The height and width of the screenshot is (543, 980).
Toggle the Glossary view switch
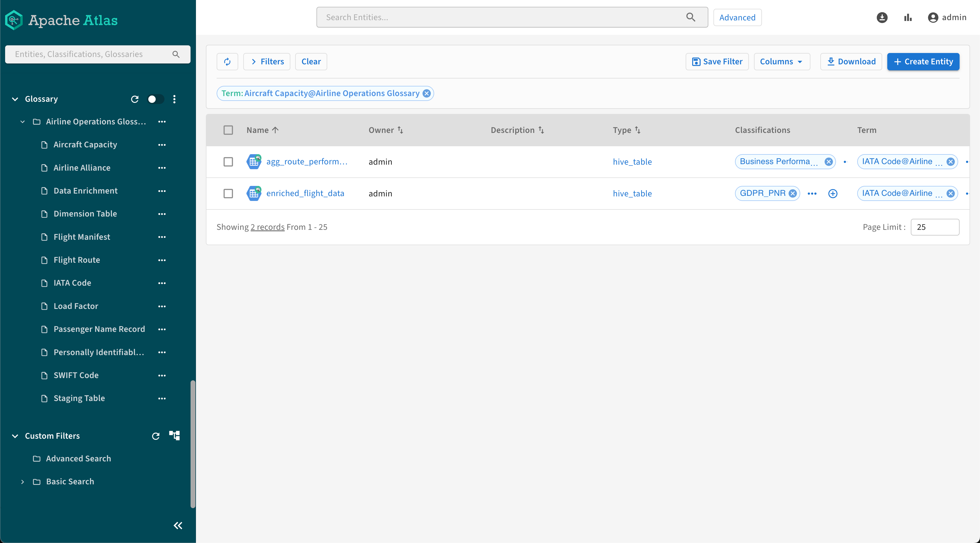155,99
